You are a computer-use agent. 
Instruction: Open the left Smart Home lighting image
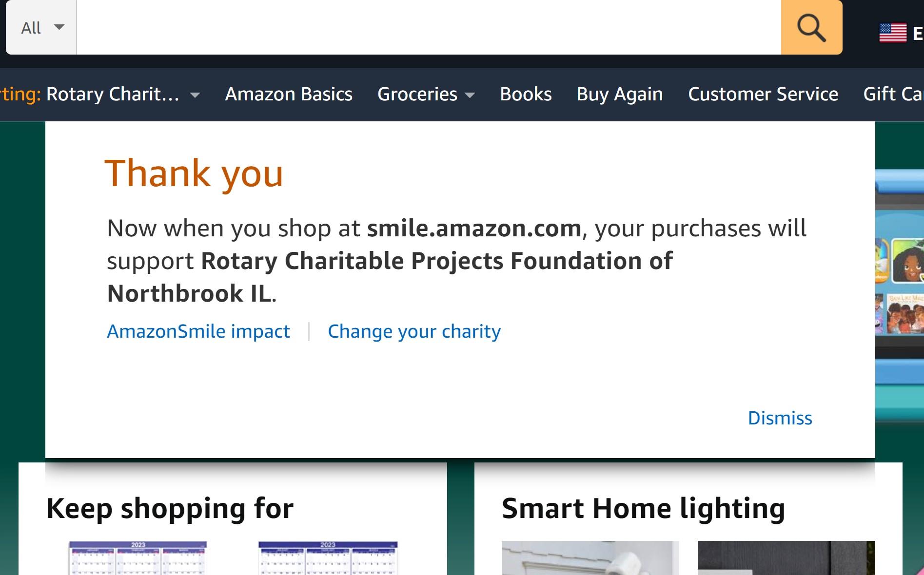[x=590, y=558]
